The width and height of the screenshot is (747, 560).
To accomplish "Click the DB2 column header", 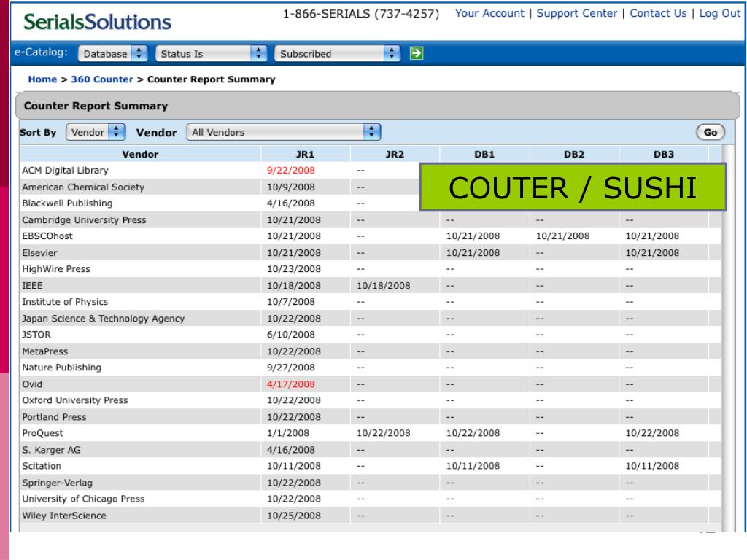I will (574, 154).
